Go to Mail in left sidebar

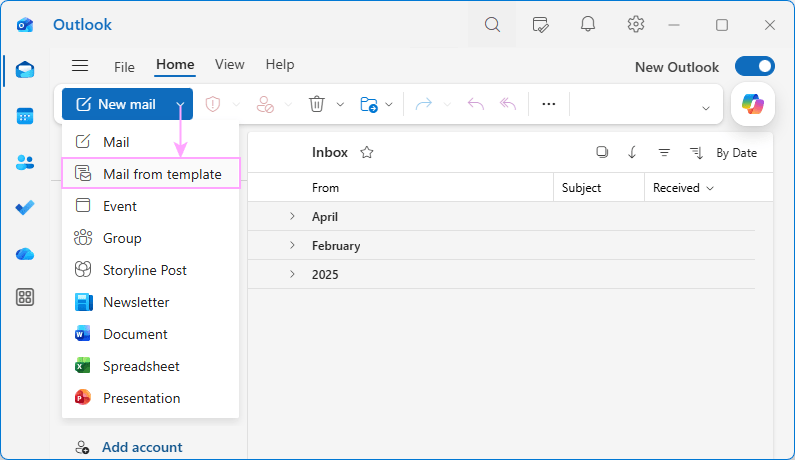click(25, 69)
